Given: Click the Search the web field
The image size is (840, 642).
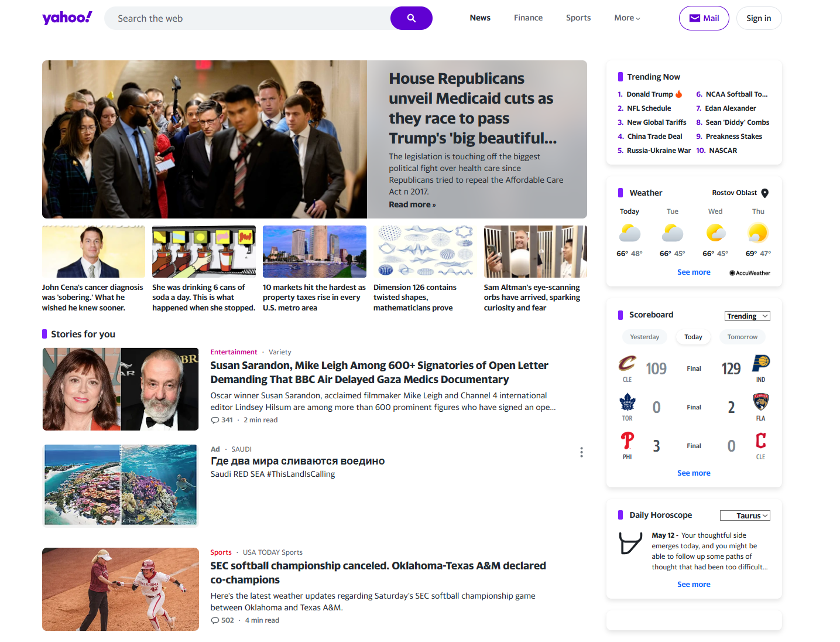Looking at the screenshot, I should (x=249, y=18).
